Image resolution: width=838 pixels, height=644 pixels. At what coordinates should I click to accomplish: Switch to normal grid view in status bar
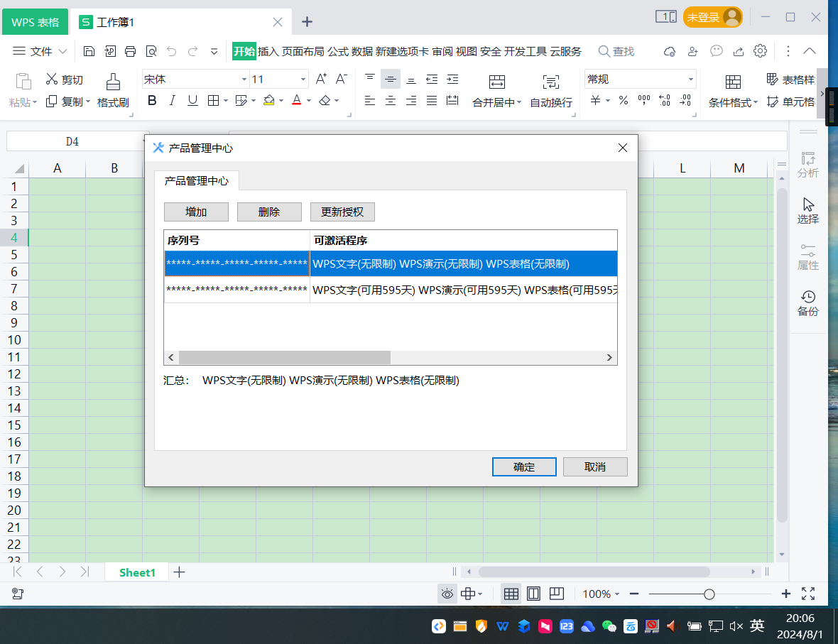511,594
